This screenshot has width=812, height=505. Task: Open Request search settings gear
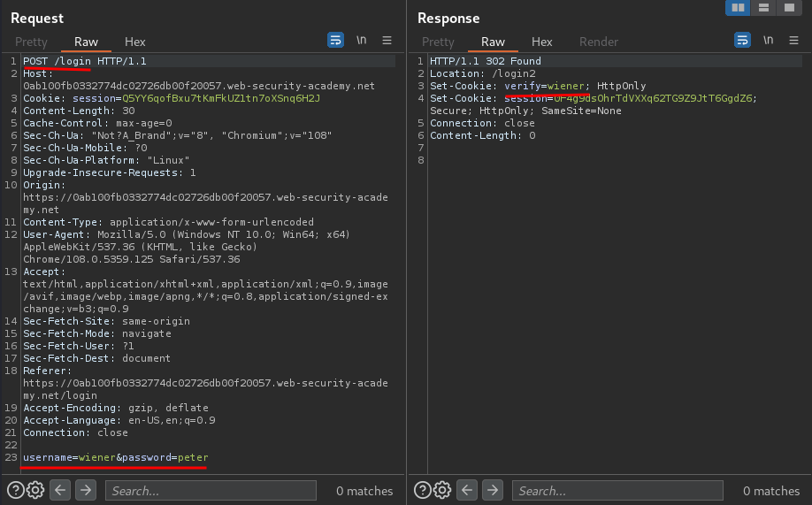pyautogui.click(x=35, y=490)
